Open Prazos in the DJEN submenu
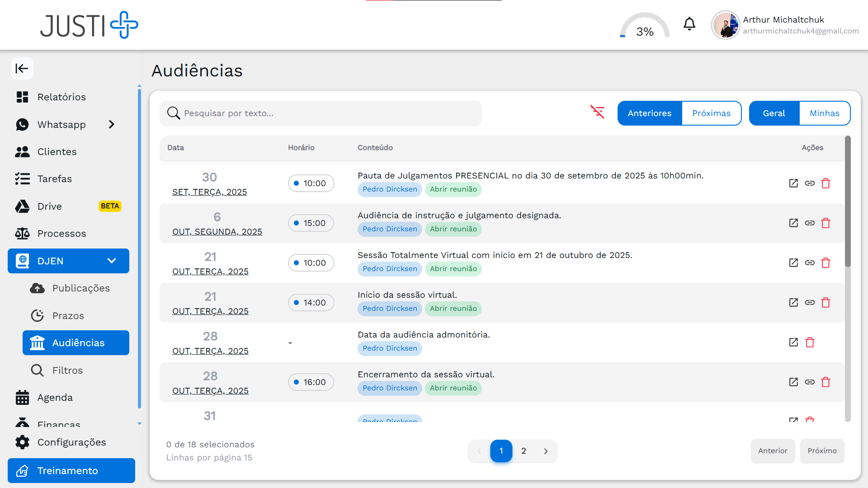868x488 pixels. pos(68,316)
